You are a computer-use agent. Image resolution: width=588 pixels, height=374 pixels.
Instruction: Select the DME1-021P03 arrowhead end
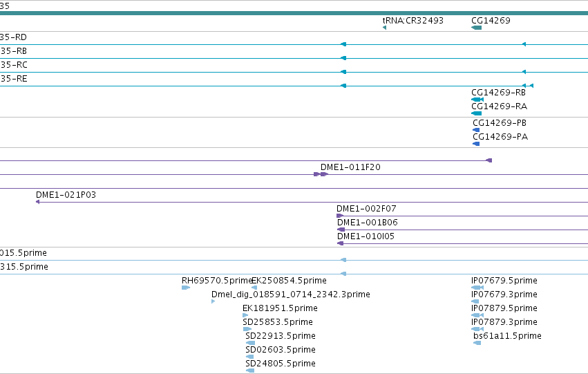point(37,202)
